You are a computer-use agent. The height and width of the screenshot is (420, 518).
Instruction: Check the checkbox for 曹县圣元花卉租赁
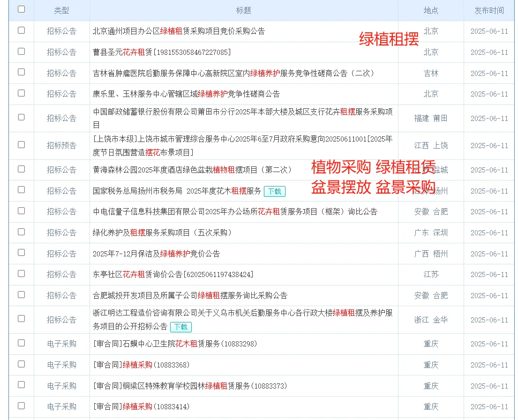21,52
